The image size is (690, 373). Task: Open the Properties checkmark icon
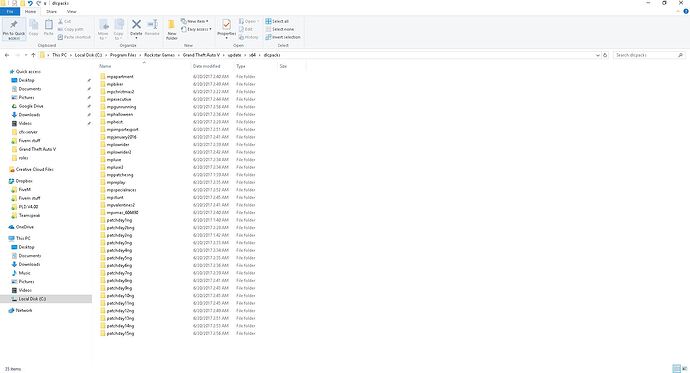pos(227,24)
